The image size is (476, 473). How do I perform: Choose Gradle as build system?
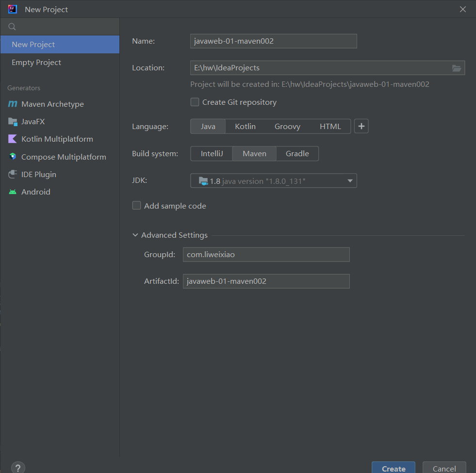click(297, 154)
